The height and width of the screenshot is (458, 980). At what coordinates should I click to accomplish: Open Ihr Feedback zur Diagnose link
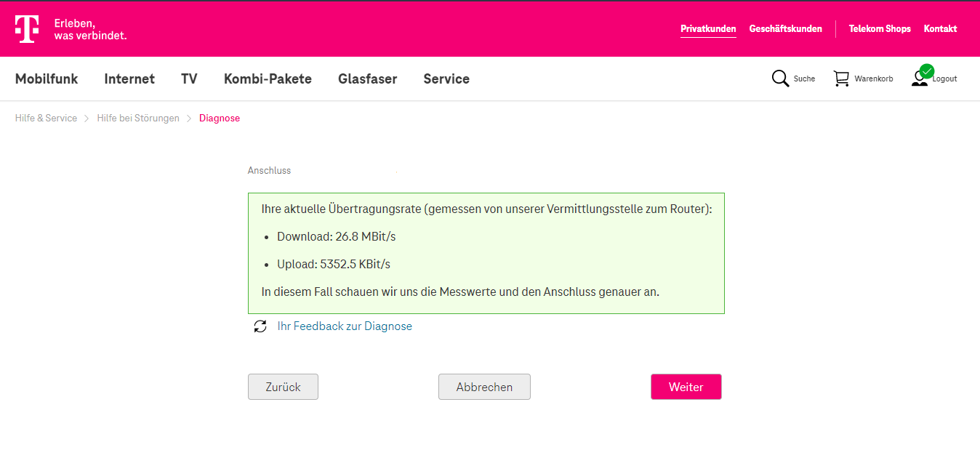[345, 326]
